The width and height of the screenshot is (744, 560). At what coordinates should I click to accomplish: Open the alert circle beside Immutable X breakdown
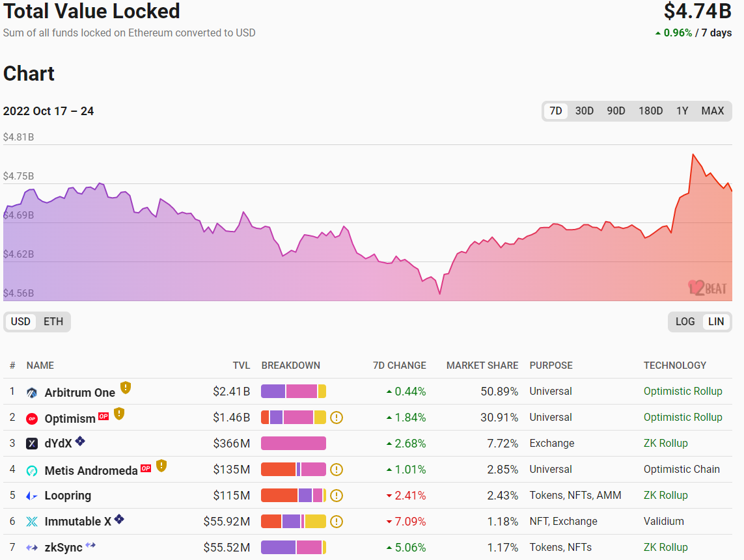(x=337, y=521)
